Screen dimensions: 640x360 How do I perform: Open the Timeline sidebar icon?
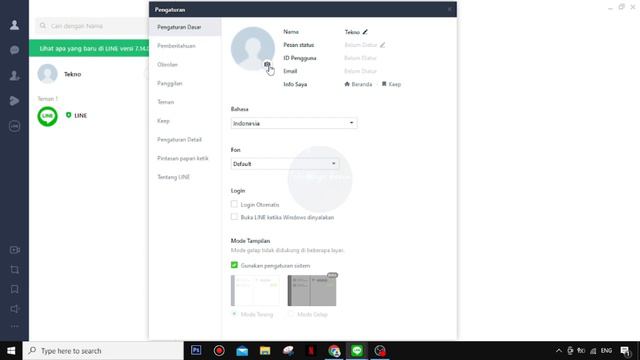[14, 101]
